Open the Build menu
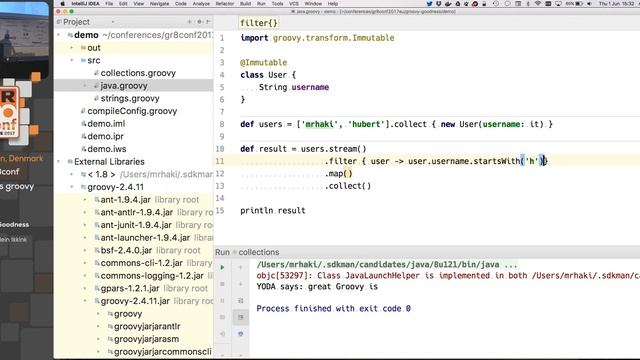Viewport: 640px width, 360px height. (x=245, y=4)
